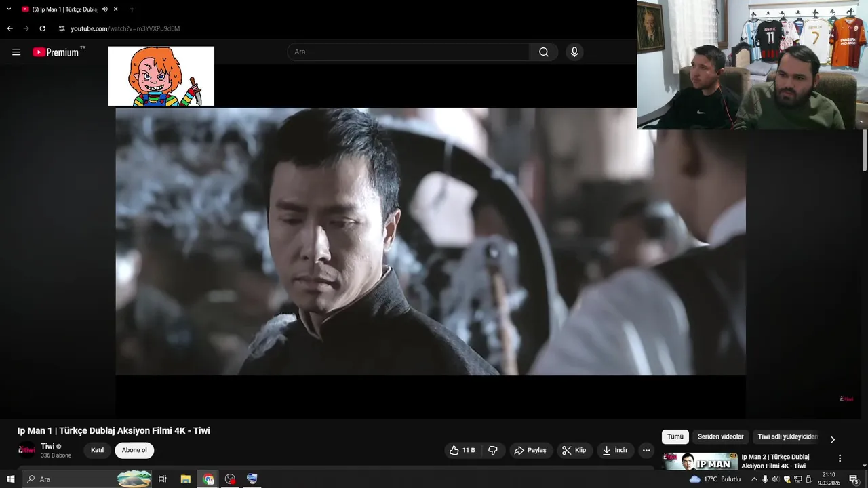Like the video with thumbs up
This screenshot has width=868, height=488.
(x=462, y=450)
